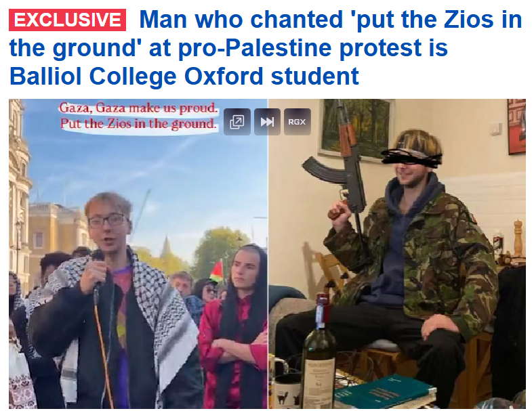Click the skip-to-next forward icon
The width and height of the screenshot is (532, 411).
click(268, 122)
